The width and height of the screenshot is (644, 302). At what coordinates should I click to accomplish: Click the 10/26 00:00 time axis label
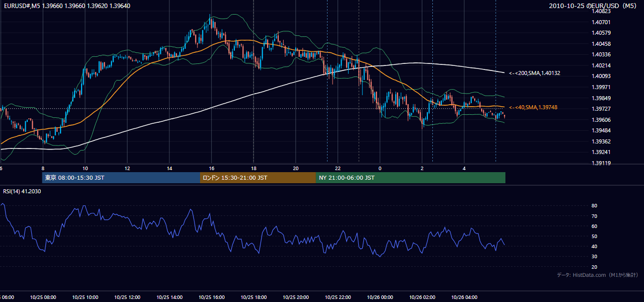380,297
